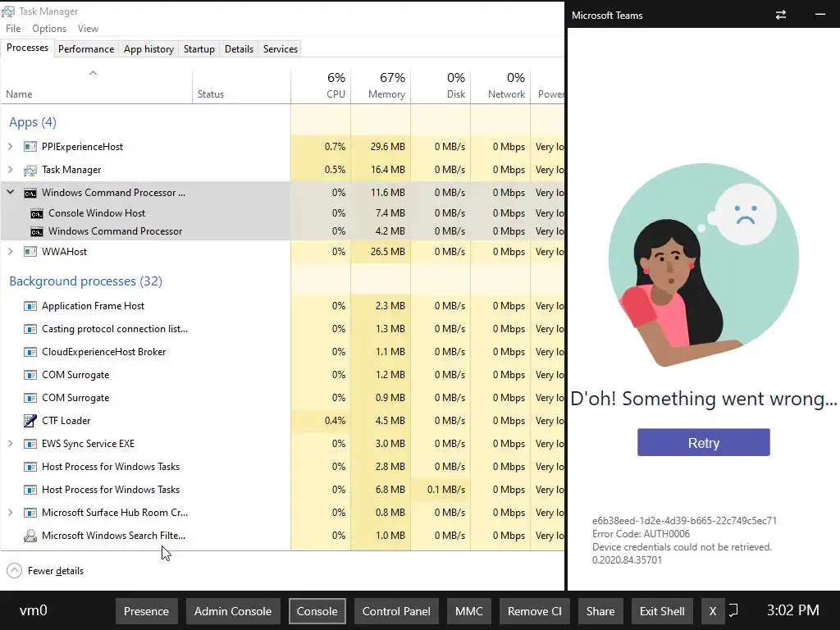
Task: Click the WWAHost process icon
Action: tap(30, 252)
